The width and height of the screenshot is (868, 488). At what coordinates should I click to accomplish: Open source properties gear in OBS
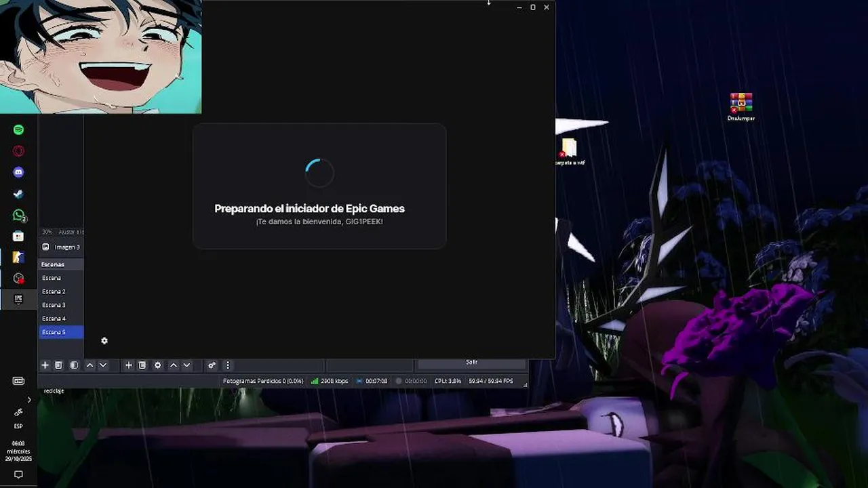point(158,365)
